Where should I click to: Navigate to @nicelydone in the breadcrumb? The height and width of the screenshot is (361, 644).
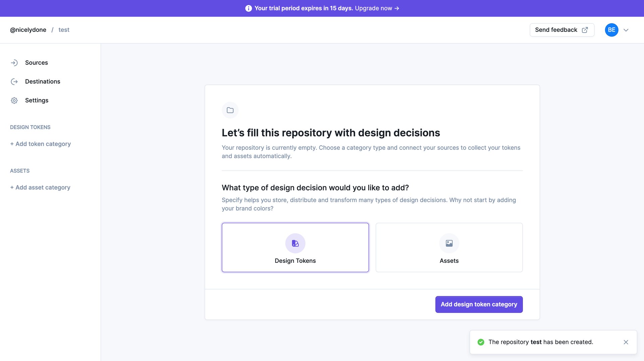pyautogui.click(x=28, y=30)
